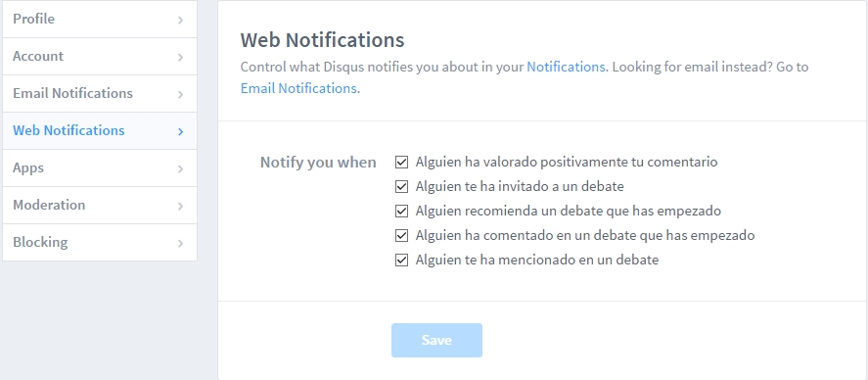Screen dimensions: 868x380
Task: Disable 'Alguien recomienda un debate que has empezado'
Action: 401,211
